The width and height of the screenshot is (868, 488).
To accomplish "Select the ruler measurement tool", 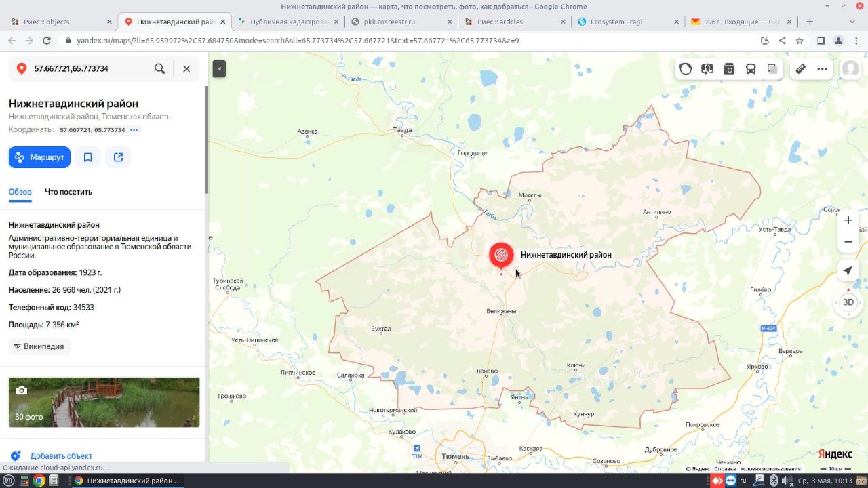I will 801,68.
